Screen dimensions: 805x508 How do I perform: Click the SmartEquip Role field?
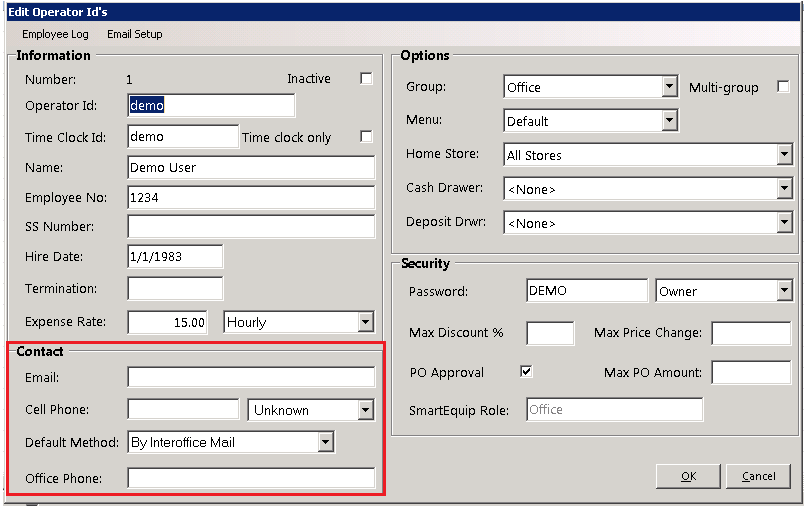615,409
